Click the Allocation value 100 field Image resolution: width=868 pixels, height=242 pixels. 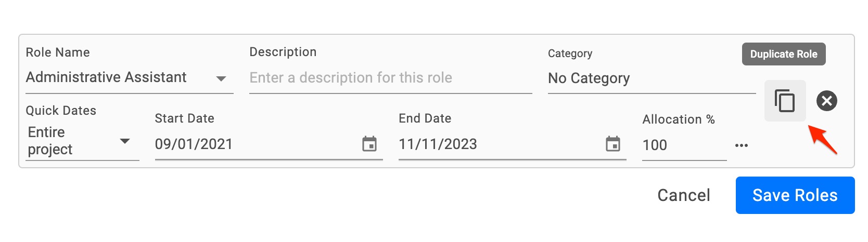pyautogui.click(x=684, y=145)
